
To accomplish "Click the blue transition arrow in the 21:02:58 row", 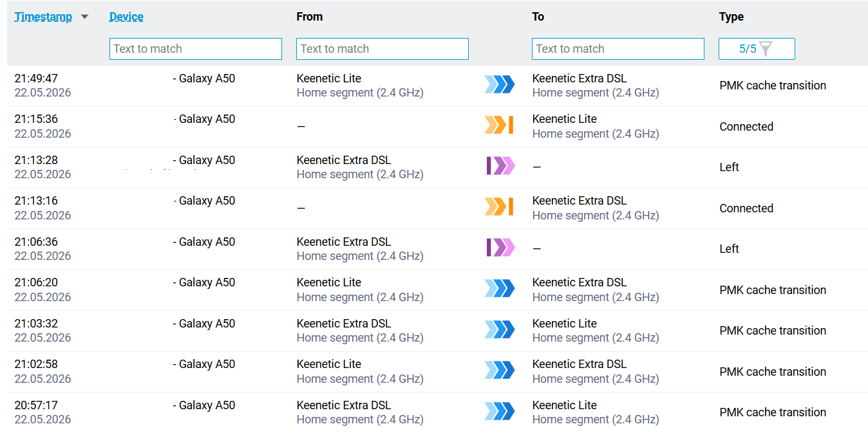I will (x=500, y=371).
